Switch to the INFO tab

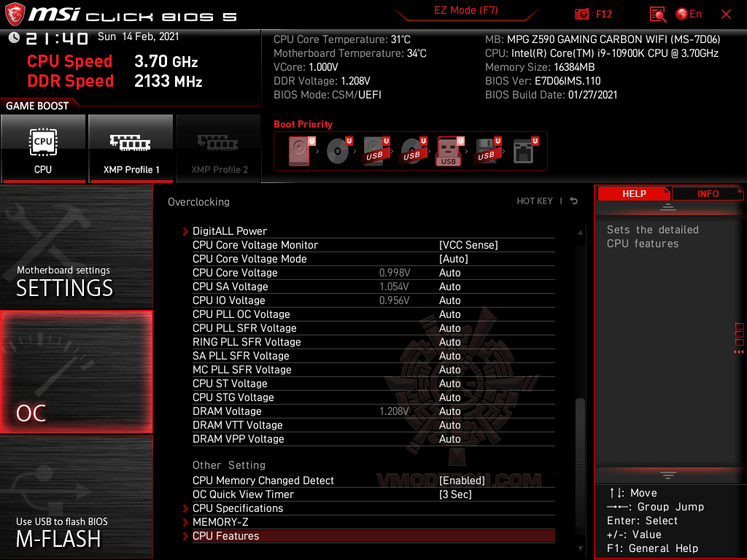[x=707, y=193]
